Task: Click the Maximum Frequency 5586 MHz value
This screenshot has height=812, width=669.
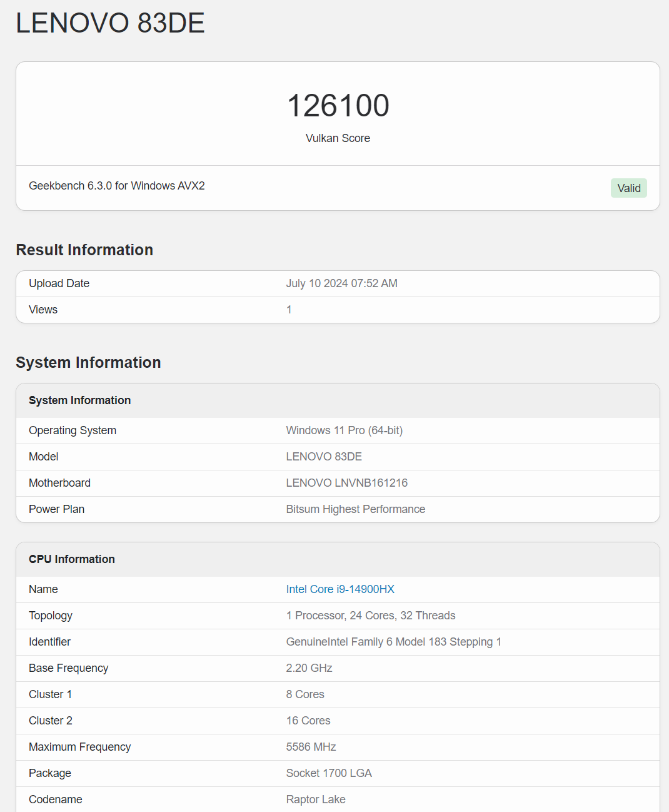Action: [311, 747]
